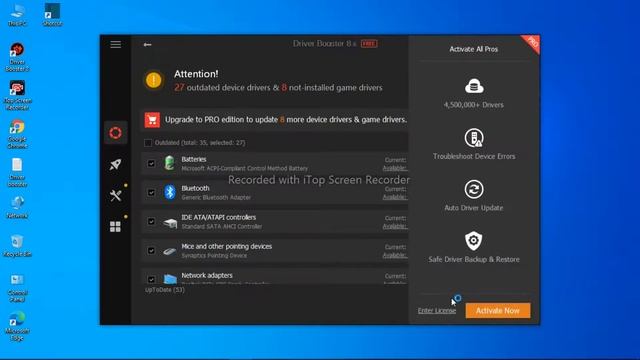
Task: Uncheck the Mice and other pointing devices checkbox
Action: point(151,250)
